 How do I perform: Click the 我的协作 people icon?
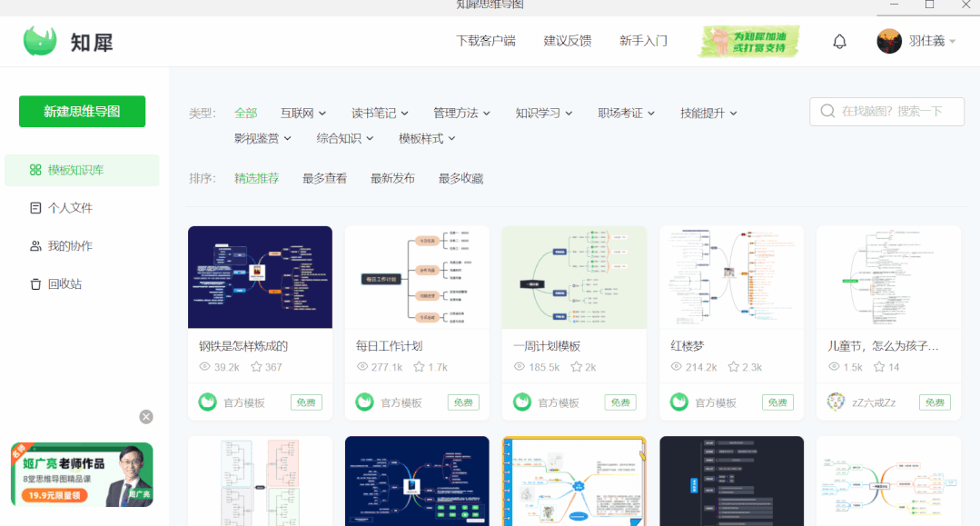35,246
